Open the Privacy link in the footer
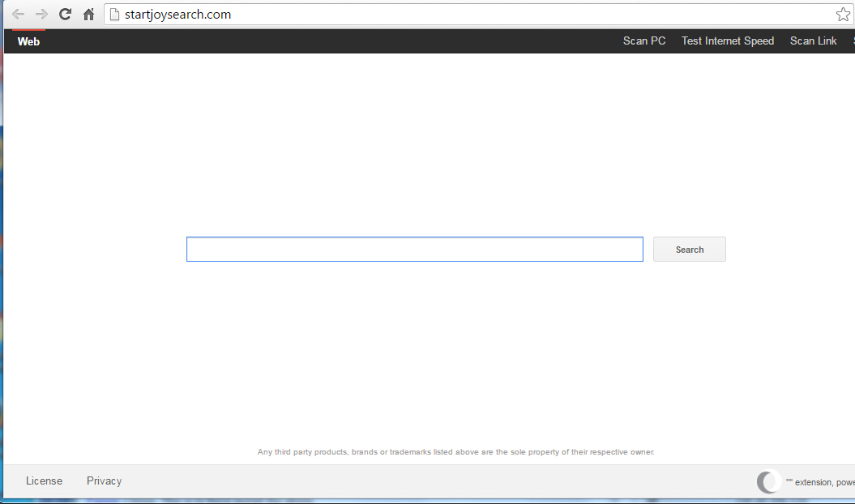855x504 pixels. point(105,481)
